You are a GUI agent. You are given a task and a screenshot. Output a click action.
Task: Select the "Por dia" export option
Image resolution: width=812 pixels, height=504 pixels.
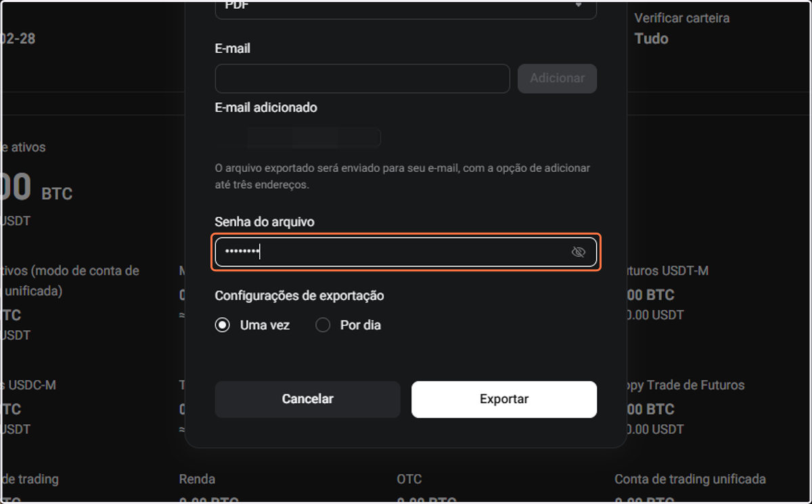tap(348, 325)
